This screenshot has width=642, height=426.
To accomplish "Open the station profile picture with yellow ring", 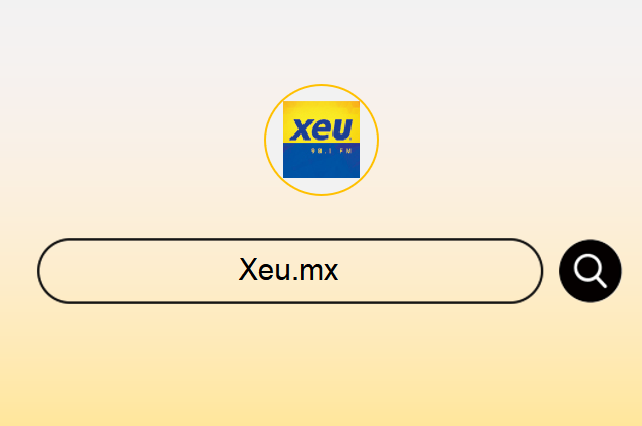I will [x=321, y=140].
